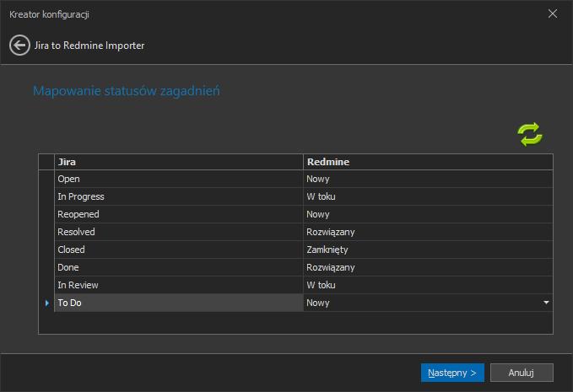
Task: Select the To Do Jira cell
Action: click(x=179, y=303)
